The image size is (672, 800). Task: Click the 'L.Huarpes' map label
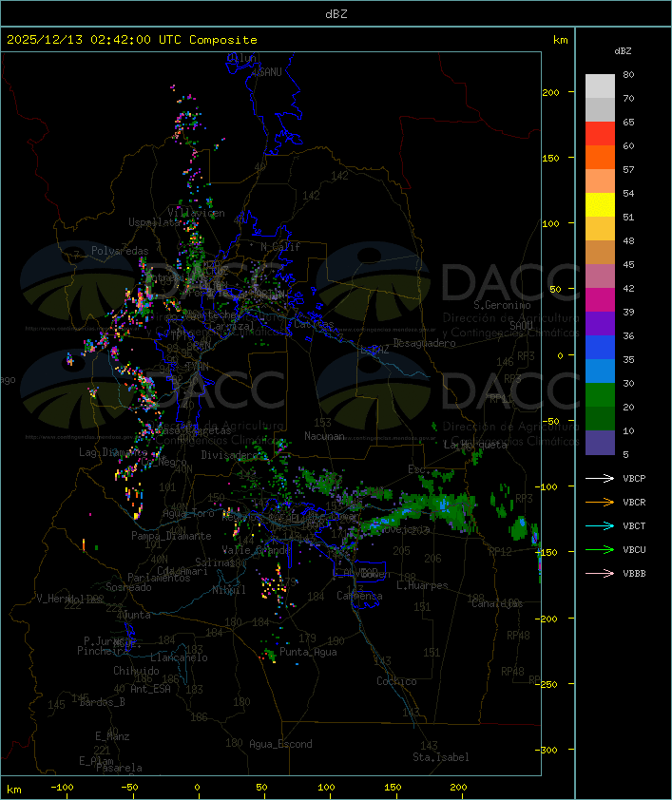click(x=422, y=585)
